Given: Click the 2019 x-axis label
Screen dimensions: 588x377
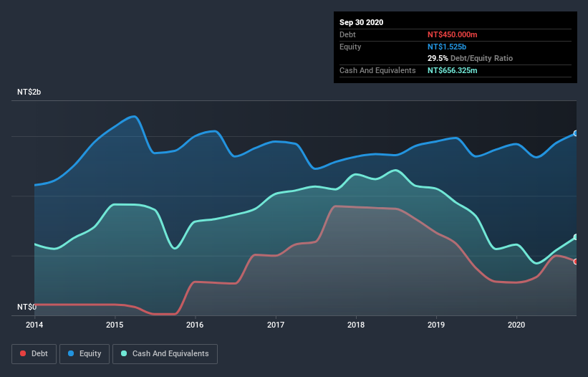Looking at the screenshot, I should coord(436,325).
